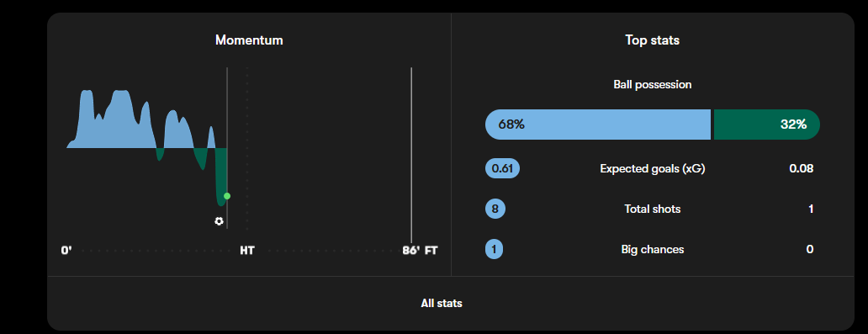Click the 1 big chances badge
Screen dimensions: 868x334
[x=495, y=249]
